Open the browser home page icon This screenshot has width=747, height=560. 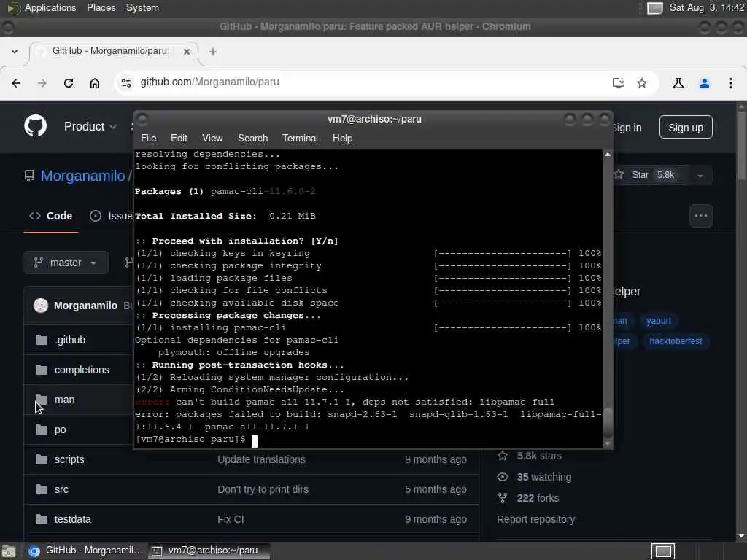pos(95,83)
